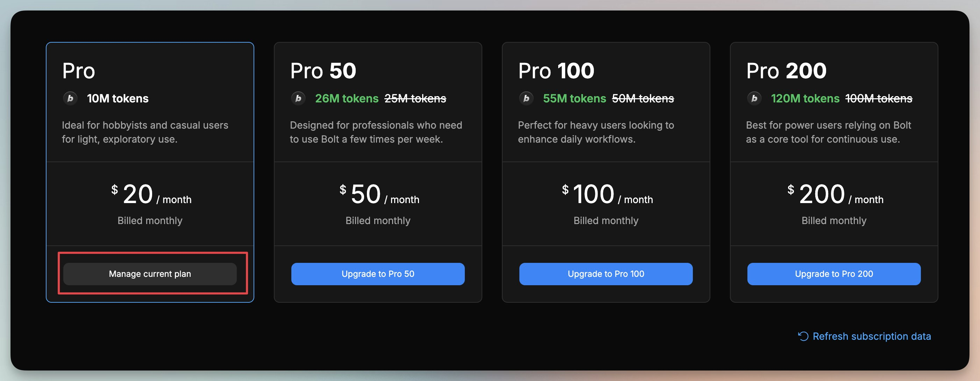Image resolution: width=980 pixels, height=381 pixels.
Task: Click the green 26M tokens label
Action: pyautogui.click(x=347, y=99)
